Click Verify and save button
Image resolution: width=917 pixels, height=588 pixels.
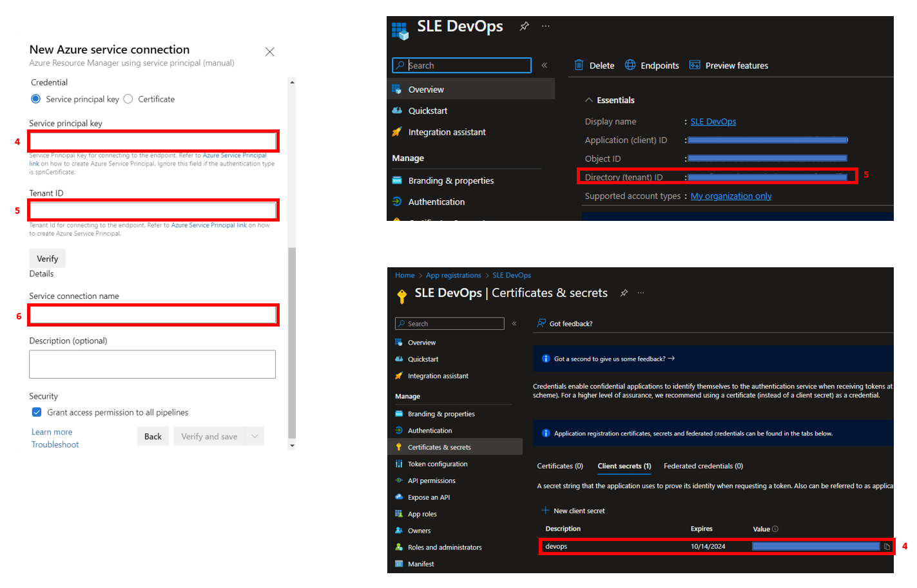[209, 436]
